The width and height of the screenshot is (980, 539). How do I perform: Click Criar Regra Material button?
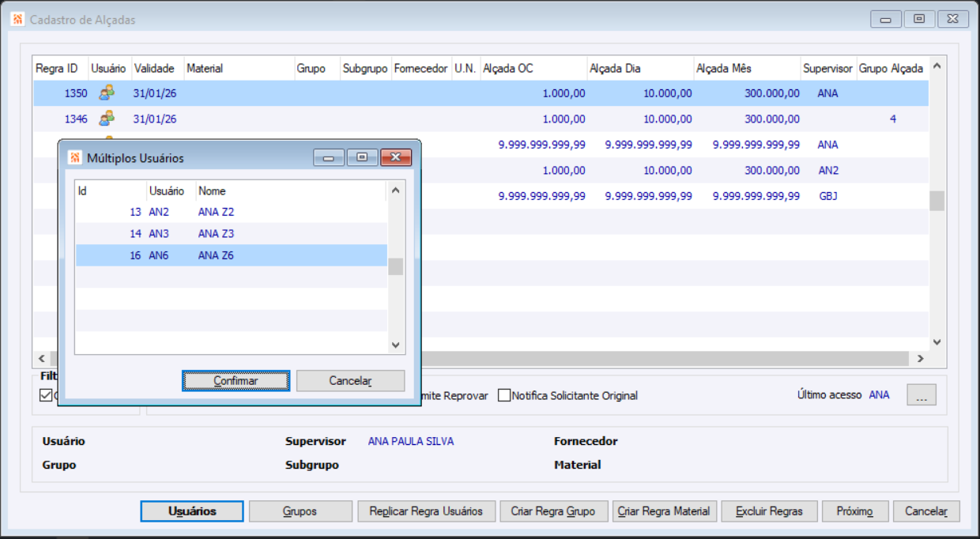pos(664,511)
